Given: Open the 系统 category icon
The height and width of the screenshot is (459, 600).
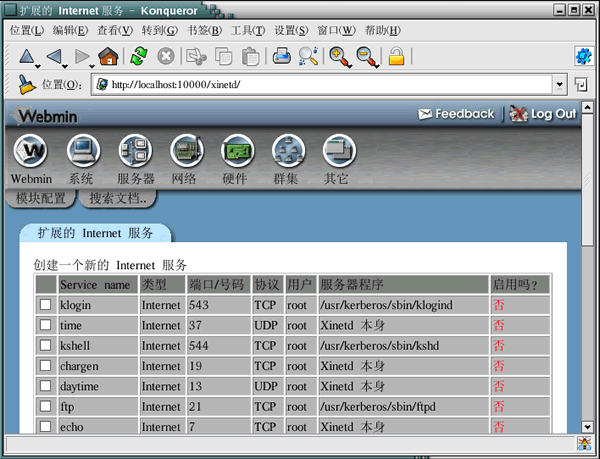Looking at the screenshot, I should tap(83, 151).
